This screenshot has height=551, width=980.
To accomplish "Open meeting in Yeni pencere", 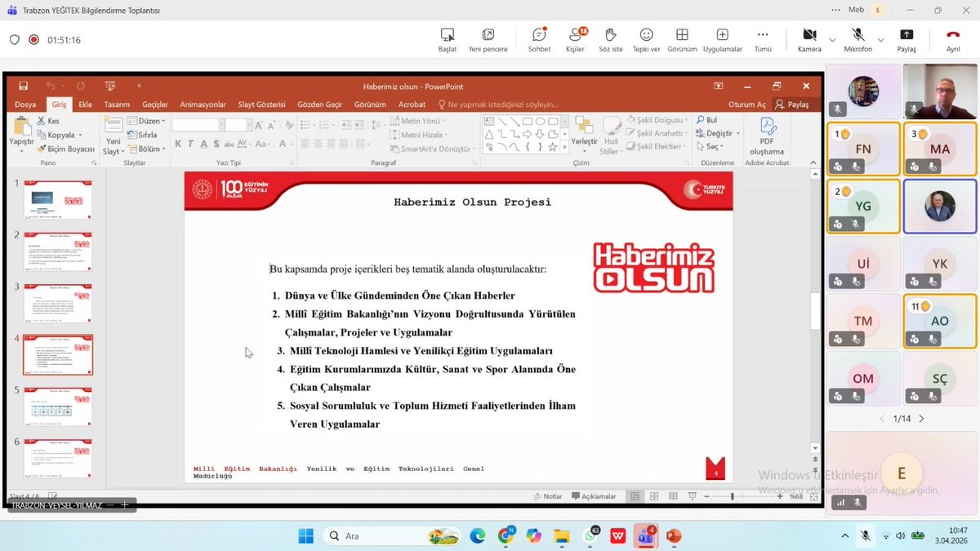I will coord(488,39).
